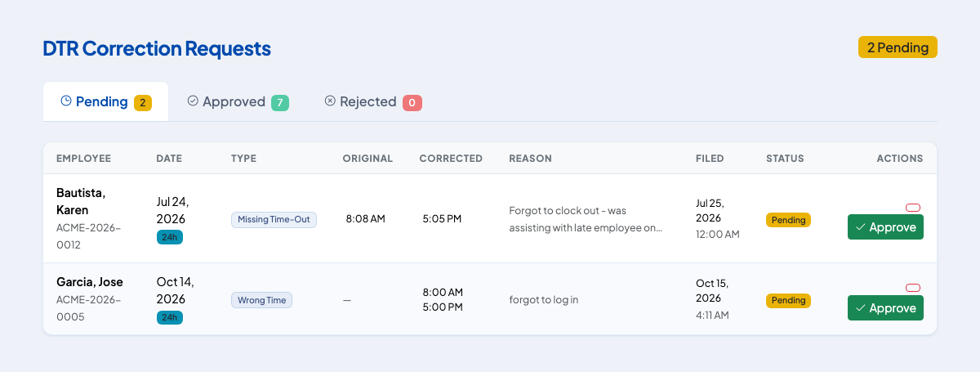Click the DATE column header
This screenshot has height=372, width=980.
click(169, 159)
